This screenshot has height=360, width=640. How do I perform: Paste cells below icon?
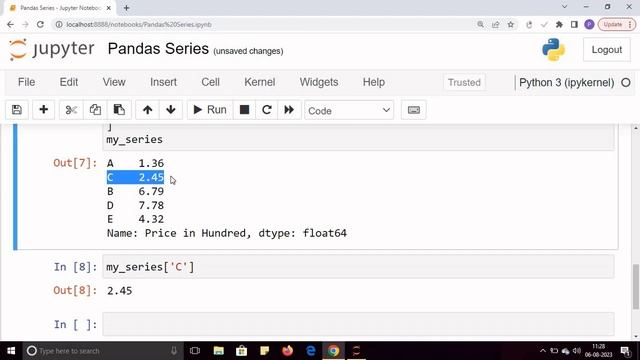(119, 110)
